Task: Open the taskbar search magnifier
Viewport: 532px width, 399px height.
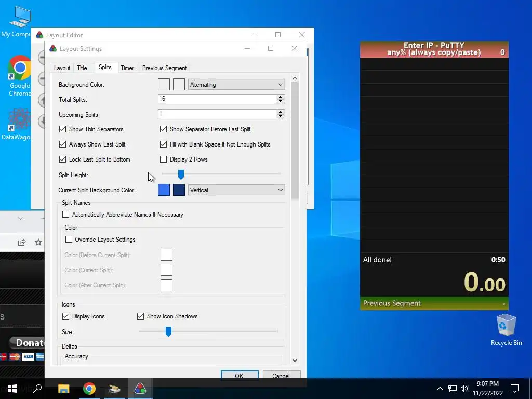Action: [x=37, y=388]
